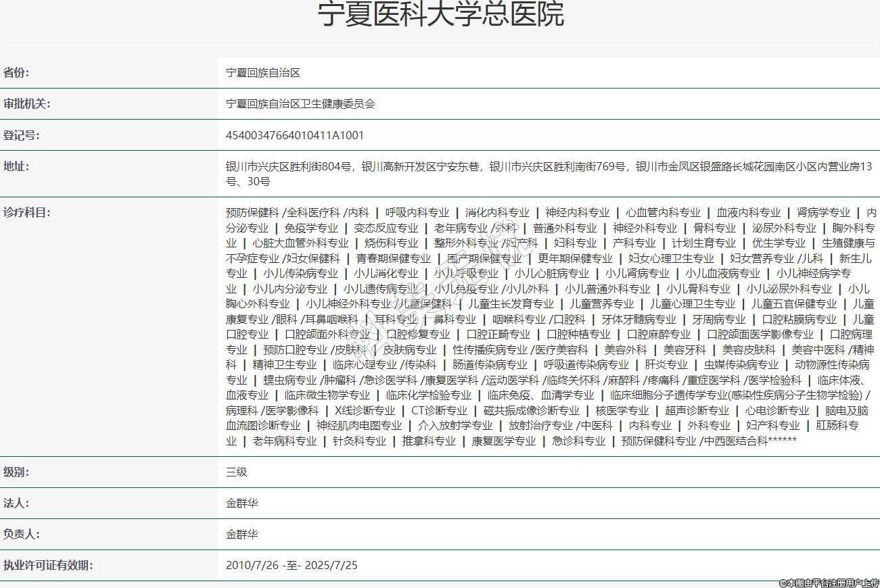Click the province value 宁夏回族自治区
Screen dimensions: 880x588
pos(262,73)
